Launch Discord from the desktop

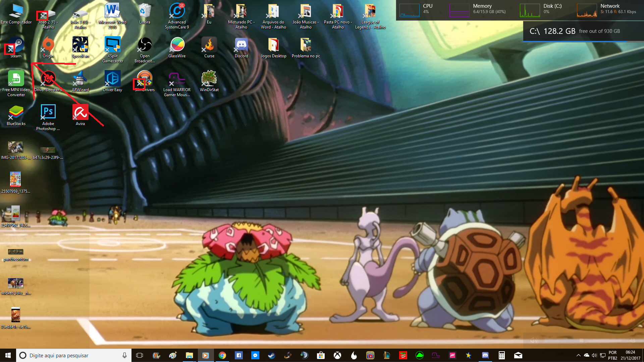tap(241, 48)
